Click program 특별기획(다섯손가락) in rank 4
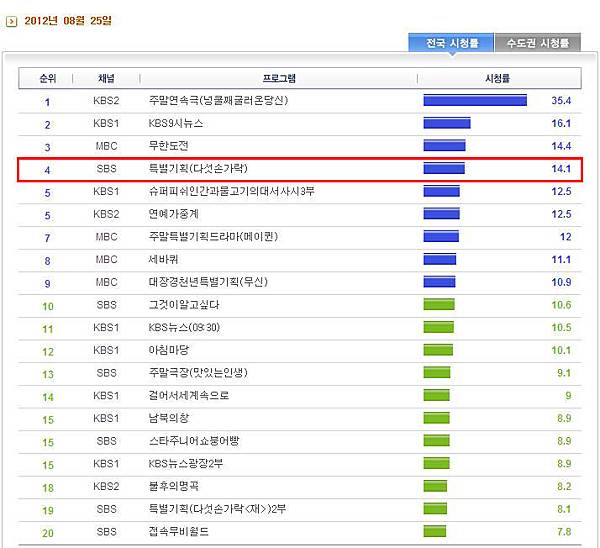This screenshot has width=600, height=548. pos(198,169)
